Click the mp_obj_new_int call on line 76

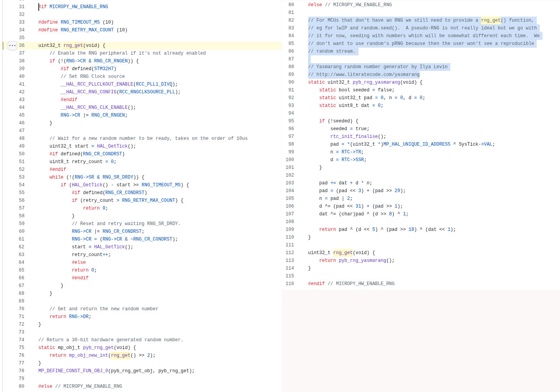point(88,355)
